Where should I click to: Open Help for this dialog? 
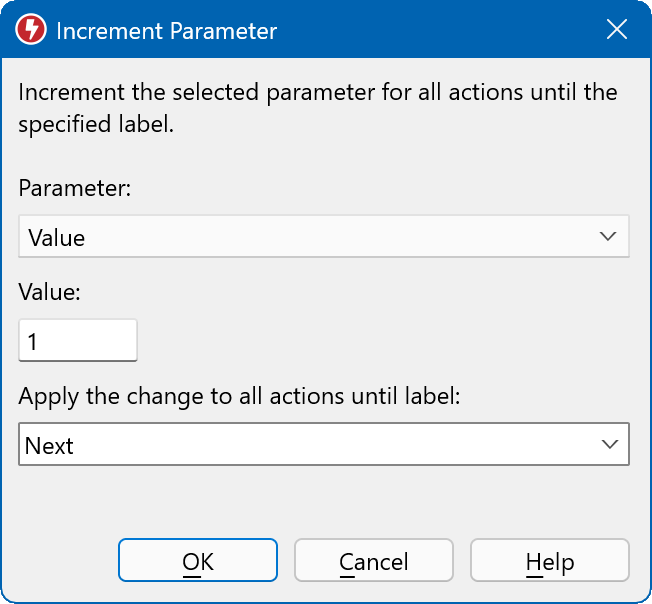pyautogui.click(x=549, y=561)
